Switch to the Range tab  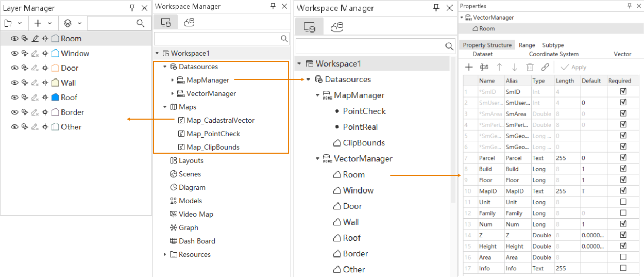tap(527, 45)
